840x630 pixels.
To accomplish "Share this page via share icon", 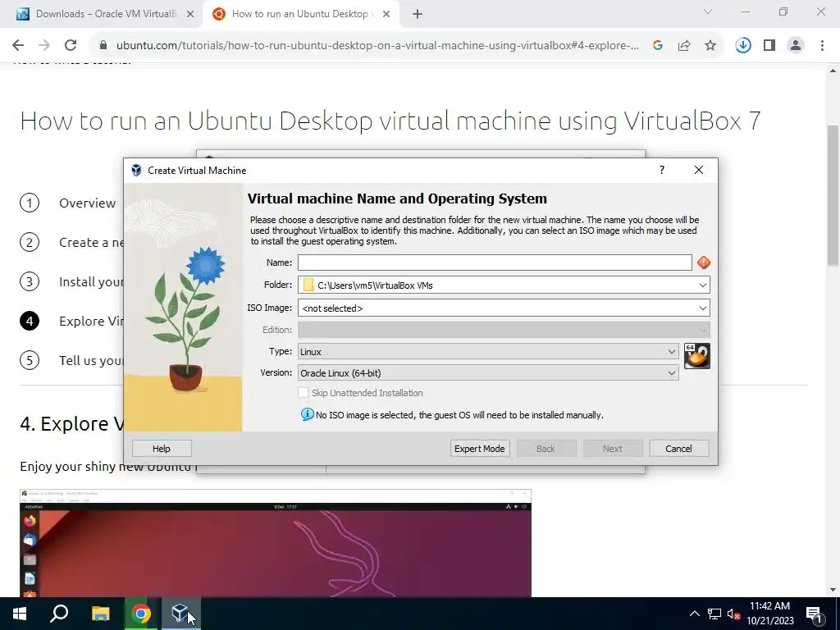I will [684, 46].
